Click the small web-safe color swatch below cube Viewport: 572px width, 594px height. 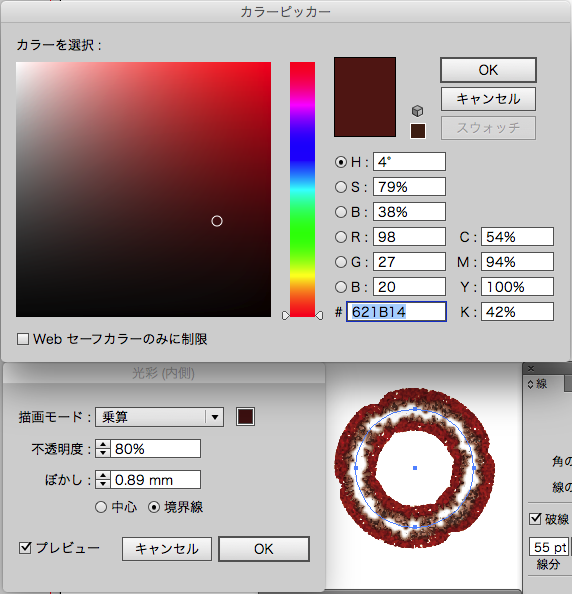[x=418, y=131]
